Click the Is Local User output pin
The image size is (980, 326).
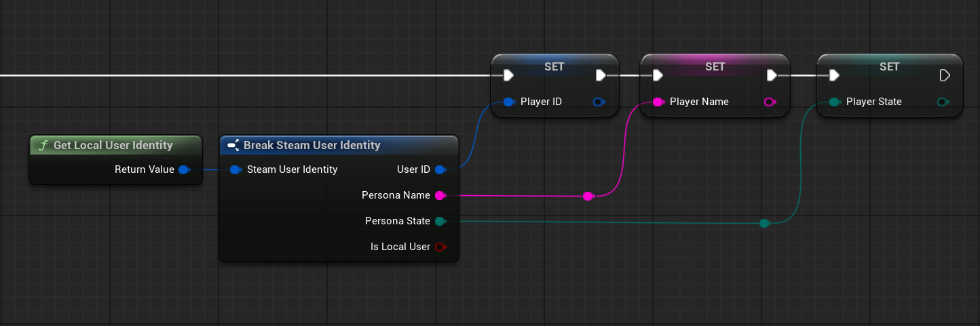(440, 247)
